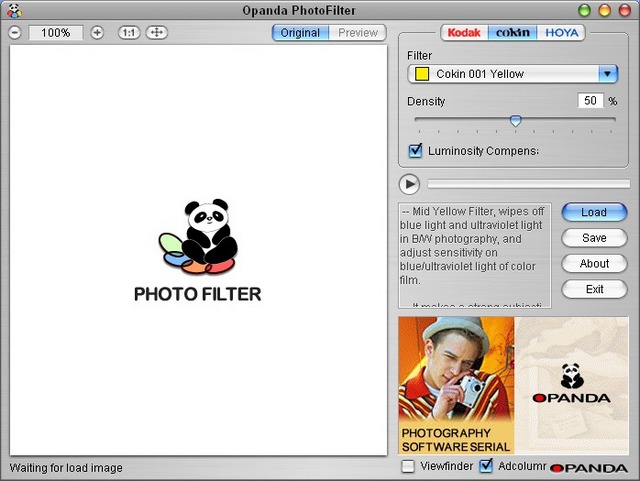Toggle the Luminosity Compens checkbox

416,151
